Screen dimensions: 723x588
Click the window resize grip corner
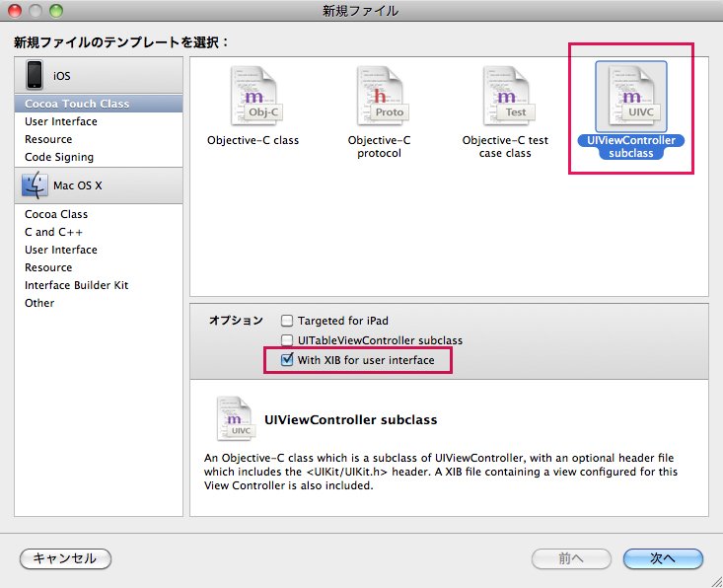click(x=716, y=581)
